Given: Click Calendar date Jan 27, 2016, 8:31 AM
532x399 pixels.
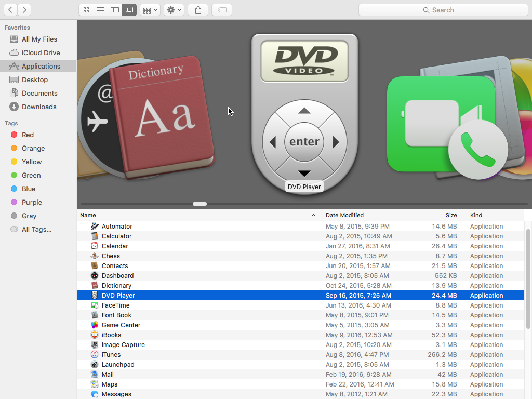Looking at the screenshot, I should coord(357,246).
